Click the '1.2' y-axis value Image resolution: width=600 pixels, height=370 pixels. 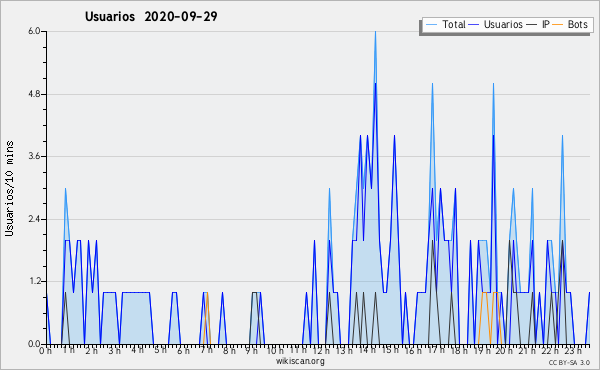click(34, 282)
